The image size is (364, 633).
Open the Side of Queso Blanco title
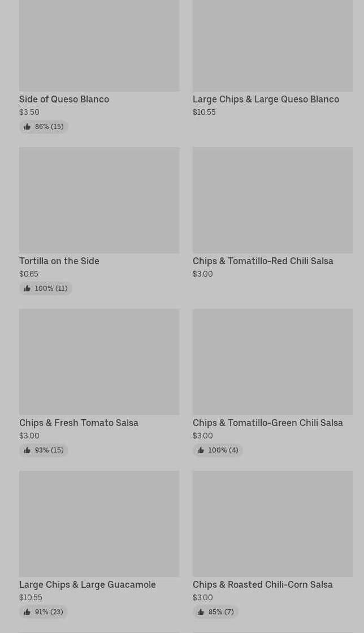[64, 100]
